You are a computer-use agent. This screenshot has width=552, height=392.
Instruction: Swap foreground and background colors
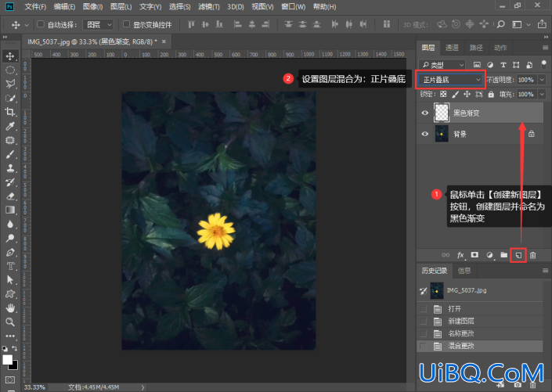click(15, 348)
